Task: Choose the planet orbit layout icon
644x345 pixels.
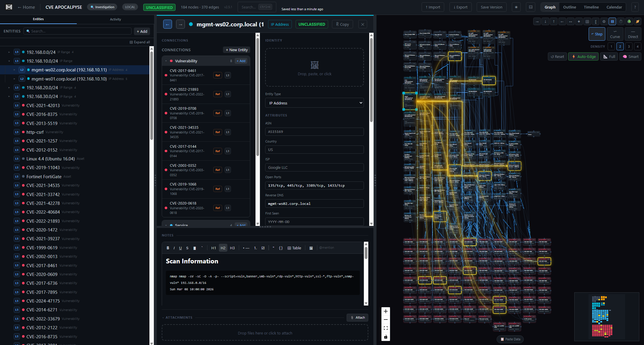Action: pos(637,21)
